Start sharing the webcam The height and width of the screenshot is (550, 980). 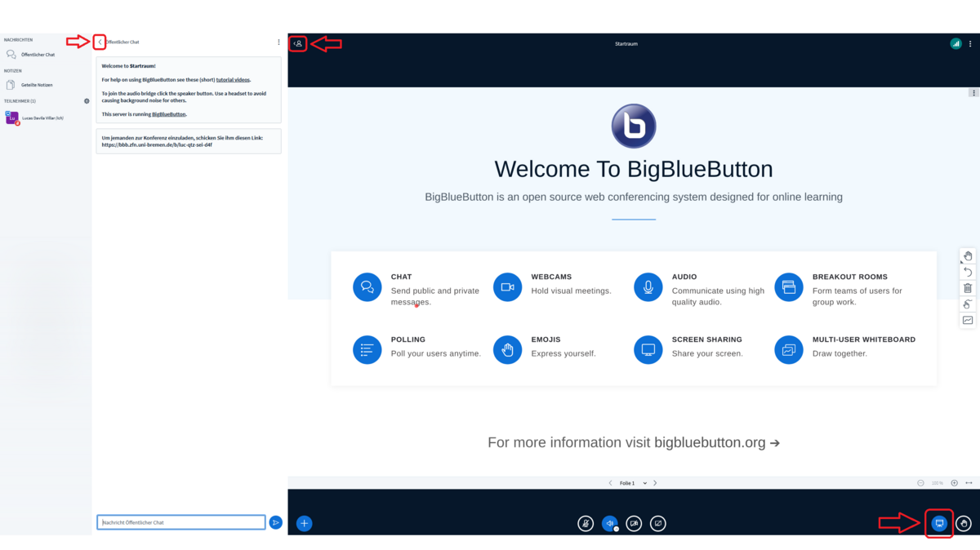[634, 523]
